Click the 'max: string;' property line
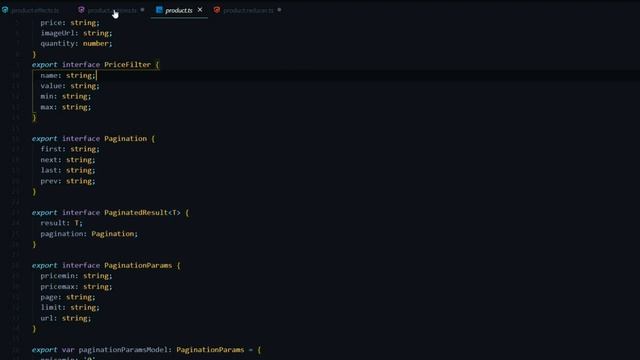The height and width of the screenshot is (360, 640). (x=66, y=107)
